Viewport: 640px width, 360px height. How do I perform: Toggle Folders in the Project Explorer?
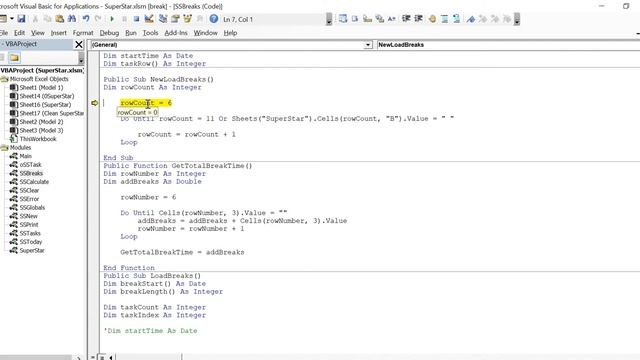(x=15, y=58)
